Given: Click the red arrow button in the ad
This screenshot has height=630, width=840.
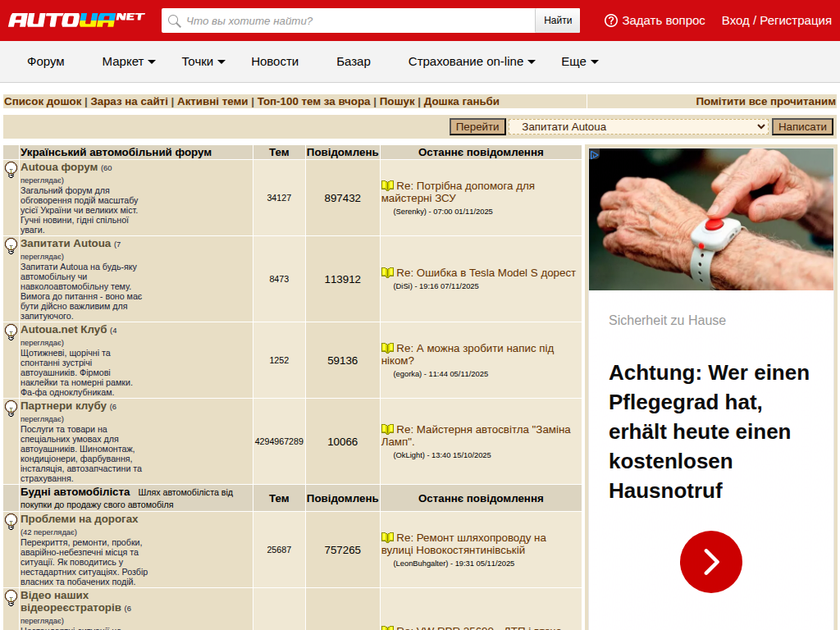Looking at the screenshot, I should (710, 562).
